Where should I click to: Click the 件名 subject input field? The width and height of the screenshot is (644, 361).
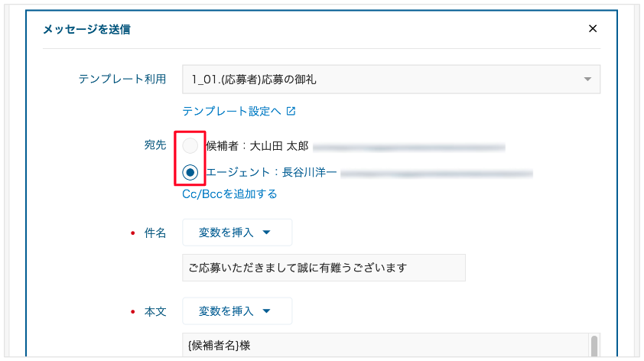pyautogui.click(x=324, y=268)
